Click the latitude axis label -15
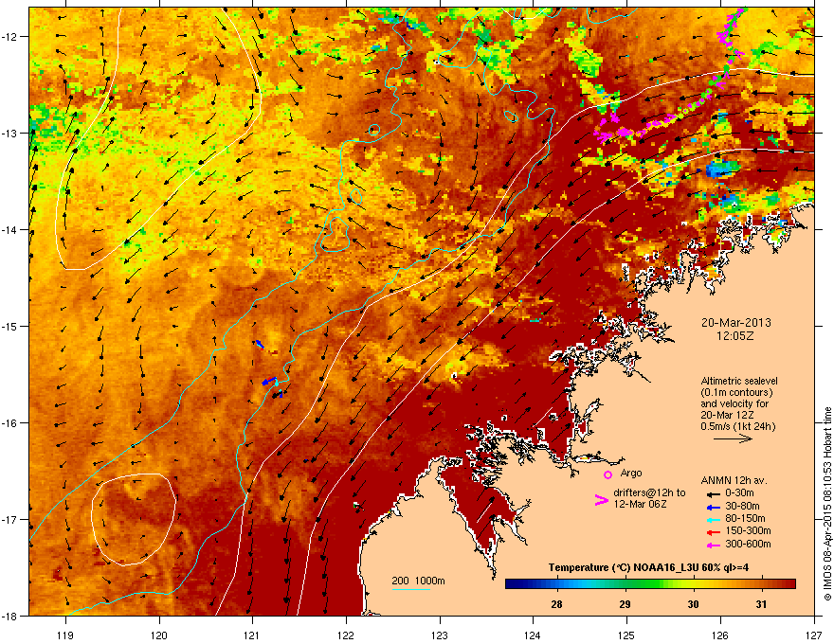The height and width of the screenshot is (644, 834). [x=10, y=326]
